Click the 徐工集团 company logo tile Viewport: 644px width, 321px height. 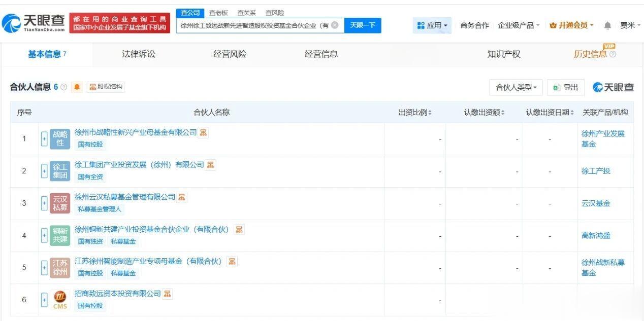point(60,171)
